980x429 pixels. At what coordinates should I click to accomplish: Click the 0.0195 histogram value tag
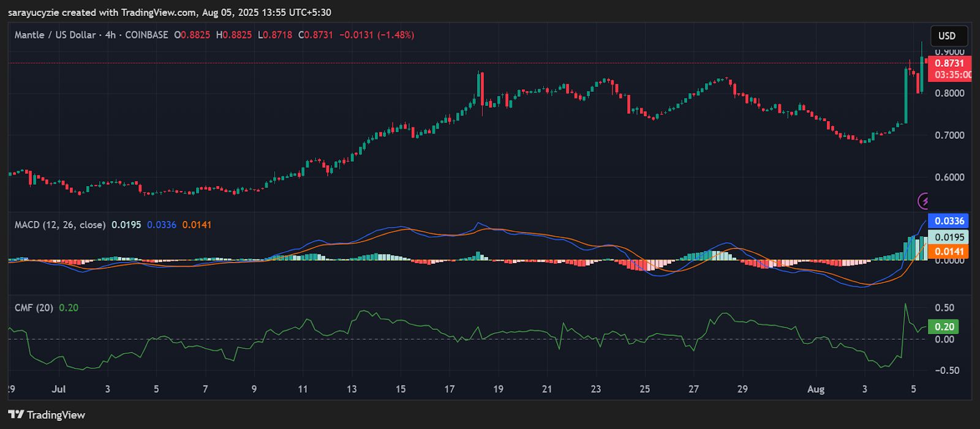tap(949, 237)
